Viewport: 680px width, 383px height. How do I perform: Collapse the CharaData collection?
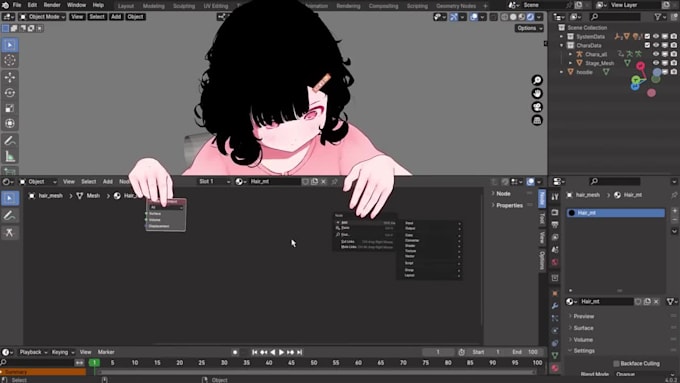point(562,45)
